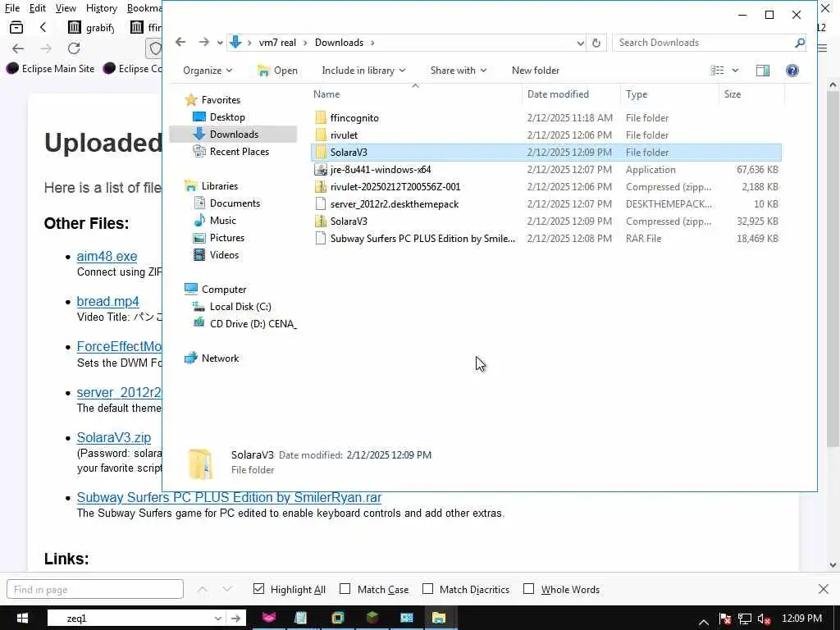The height and width of the screenshot is (630, 840).
Task: Select rivulet-20250212T200556Z-001 zip icon
Action: coord(321,187)
